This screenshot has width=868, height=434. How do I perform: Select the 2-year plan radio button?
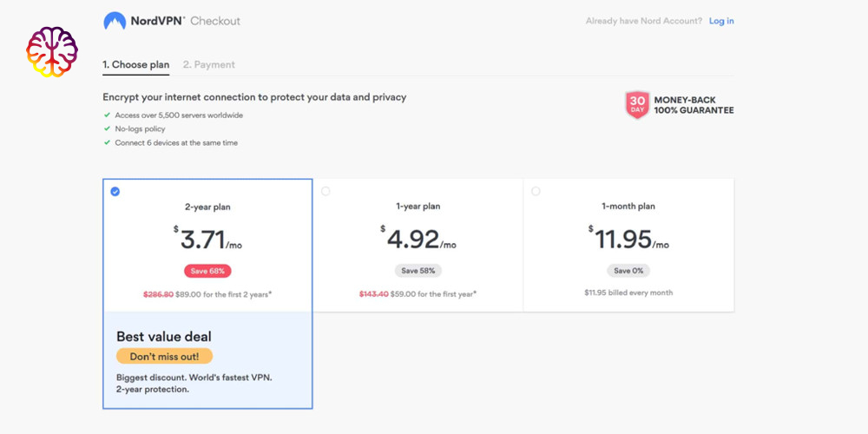click(115, 192)
